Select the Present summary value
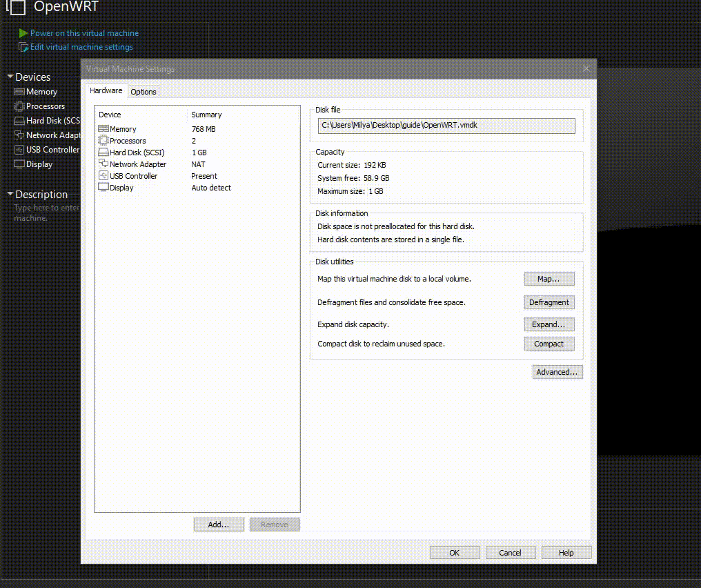The height and width of the screenshot is (588, 701). (x=204, y=176)
